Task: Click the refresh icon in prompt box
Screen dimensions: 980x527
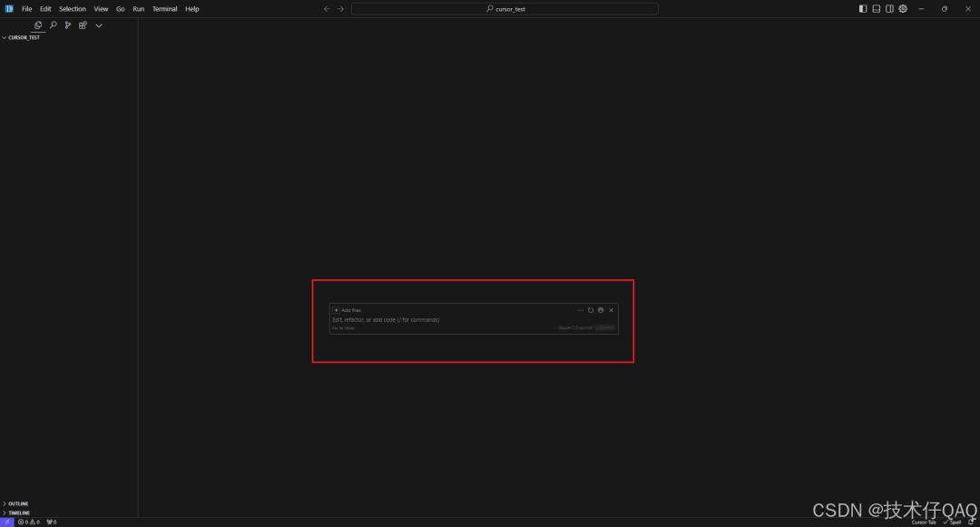Action: pyautogui.click(x=591, y=309)
